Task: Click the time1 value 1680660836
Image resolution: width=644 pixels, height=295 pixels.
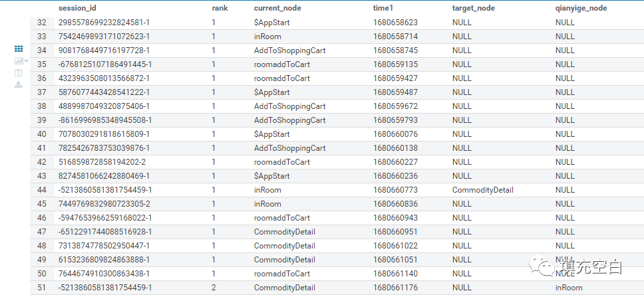Action: click(396, 204)
